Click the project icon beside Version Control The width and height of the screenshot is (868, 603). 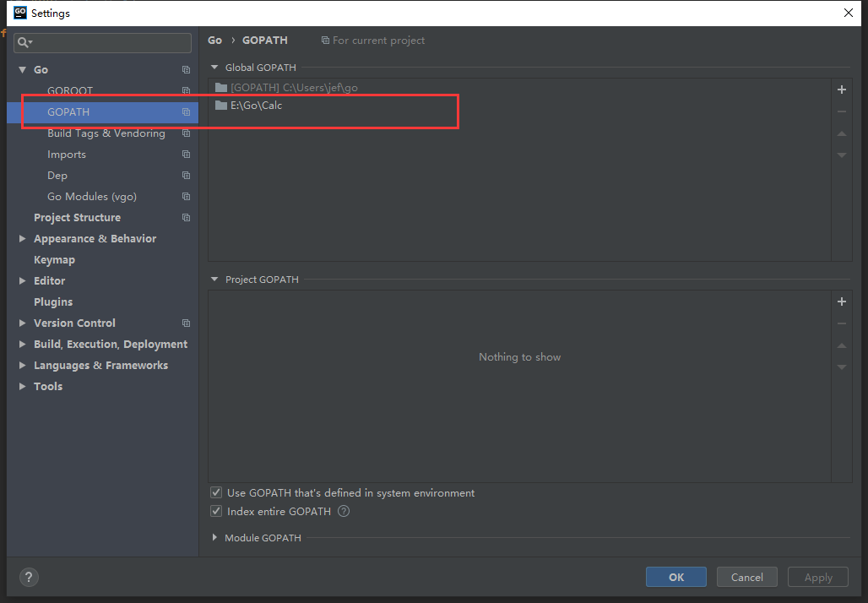[186, 323]
